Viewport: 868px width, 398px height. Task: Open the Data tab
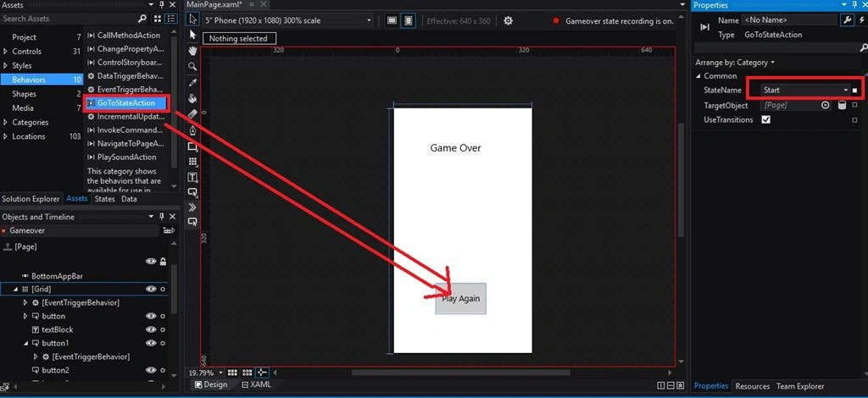click(129, 199)
